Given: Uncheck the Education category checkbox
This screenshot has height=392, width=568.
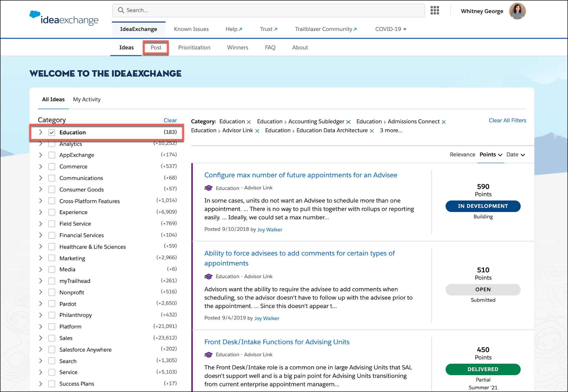Looking at the screenshot, I should pyautogui.click(x=52, y=132).
